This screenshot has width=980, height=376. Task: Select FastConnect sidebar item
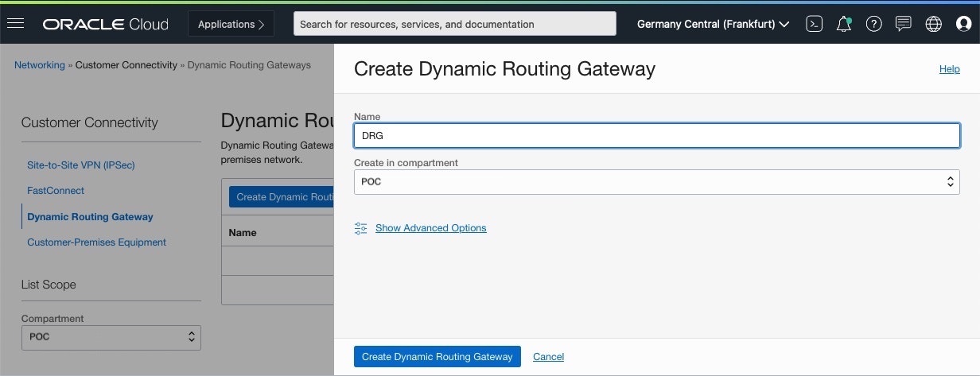pyautogui.click(x=56, y=191)
